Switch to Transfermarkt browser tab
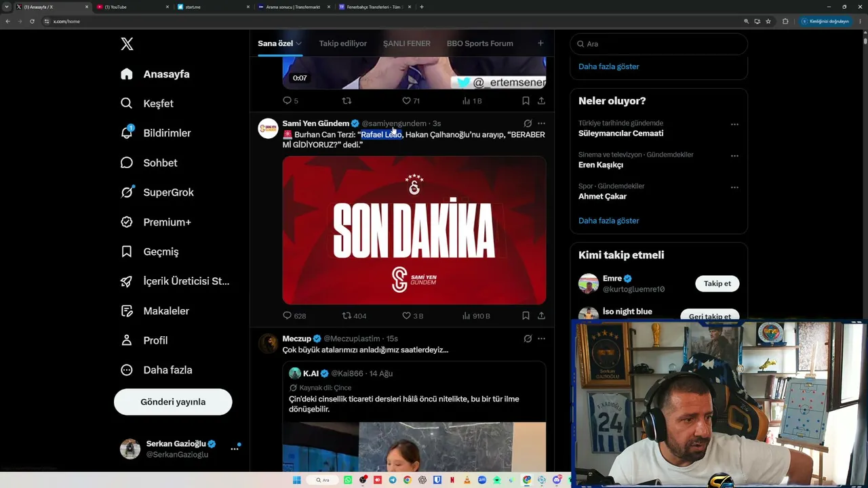 tap(293, 7)
